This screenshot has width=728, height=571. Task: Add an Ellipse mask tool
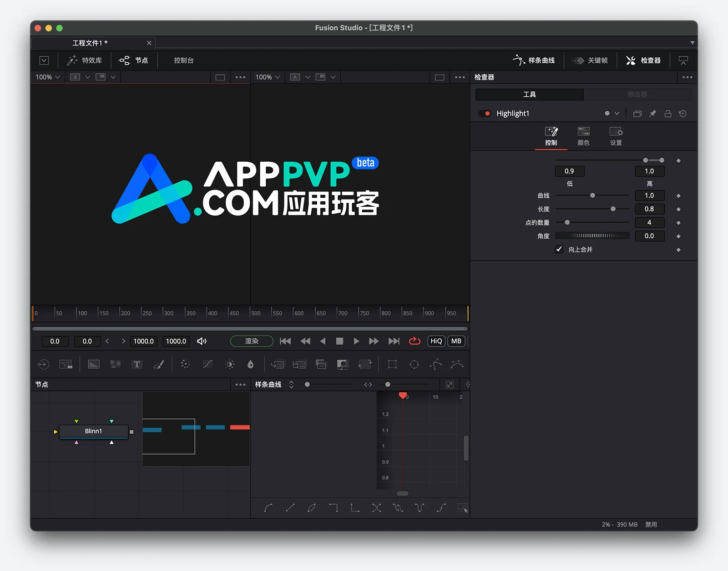(414, 364)
